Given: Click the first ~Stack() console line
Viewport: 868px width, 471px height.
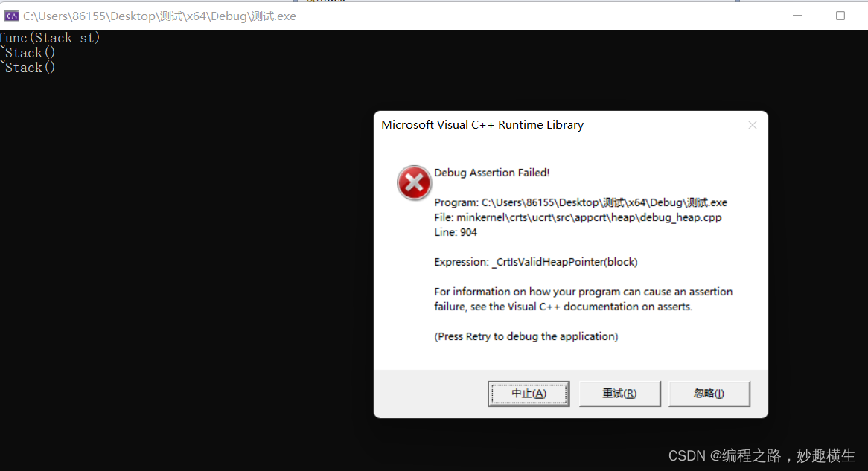Looking at the screenshot, I should point(28,53).
